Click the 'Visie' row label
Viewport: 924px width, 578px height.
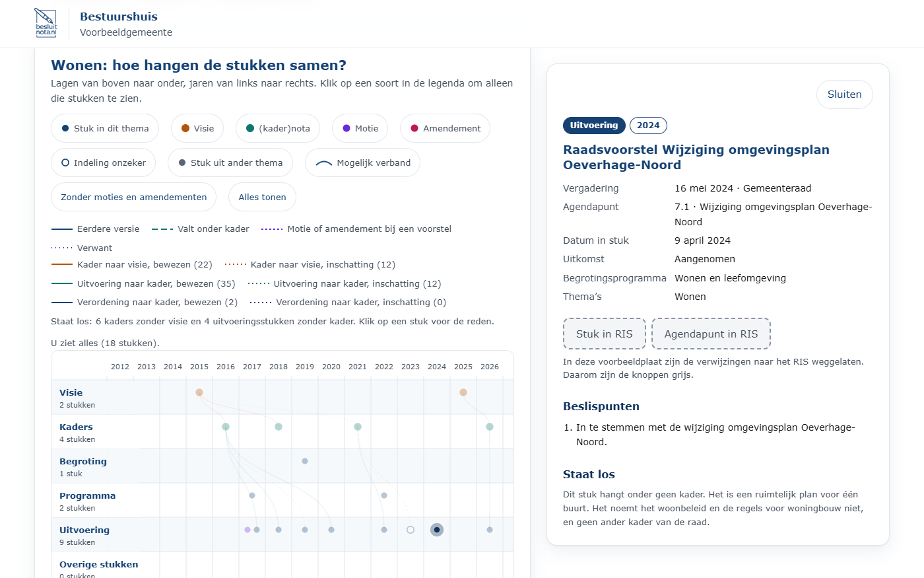[71, 392]
